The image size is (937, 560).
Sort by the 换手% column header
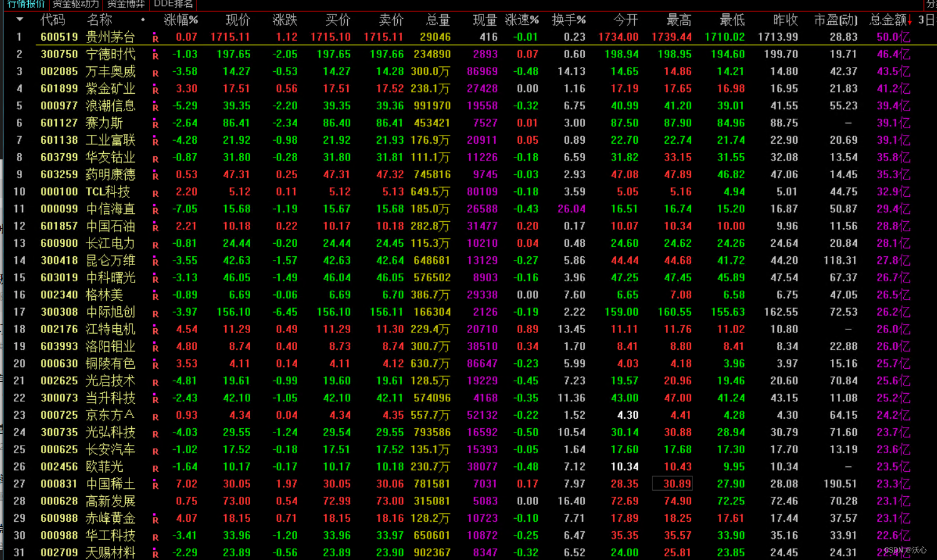tap(569, 20)
